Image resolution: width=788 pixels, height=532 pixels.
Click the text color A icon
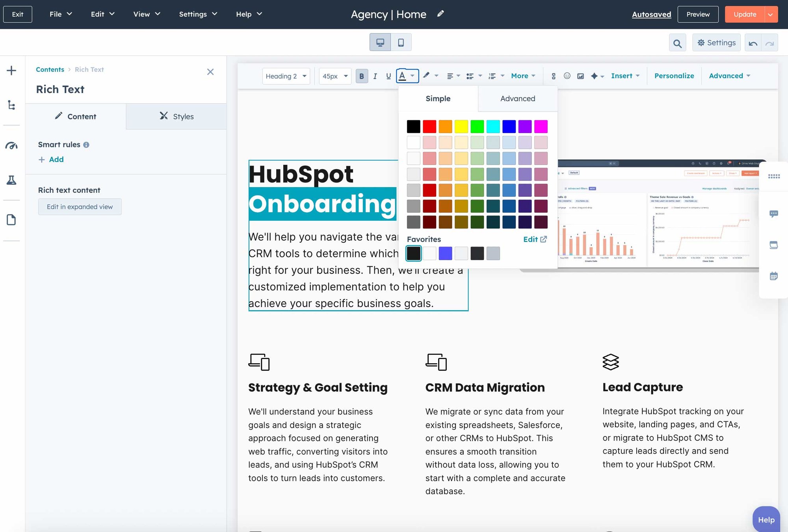click(x=402, y=76)
